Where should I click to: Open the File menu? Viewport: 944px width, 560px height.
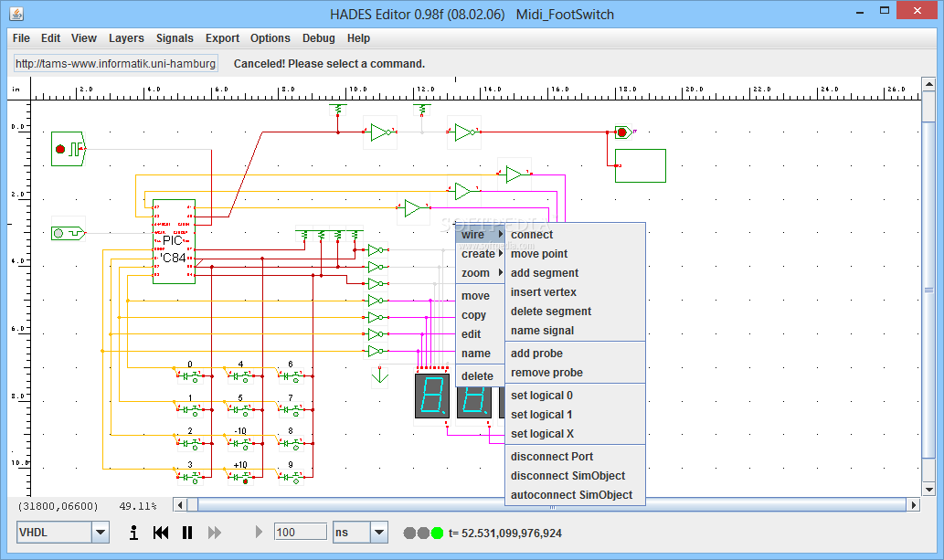click(x=21, y=38)
